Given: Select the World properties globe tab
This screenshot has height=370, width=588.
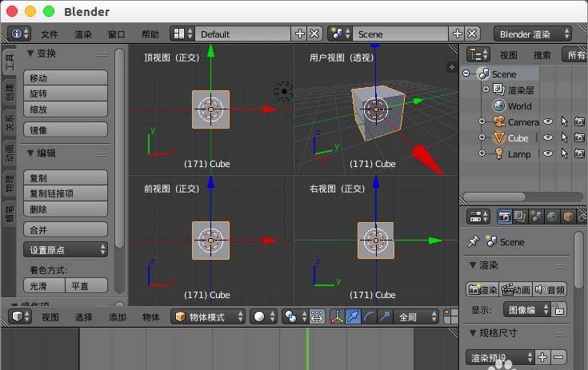Looking at the screenshot, I should [x=552, y=217].
